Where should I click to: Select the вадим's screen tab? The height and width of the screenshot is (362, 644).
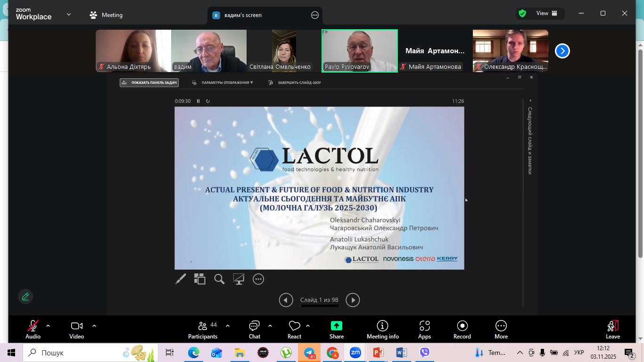243,15
